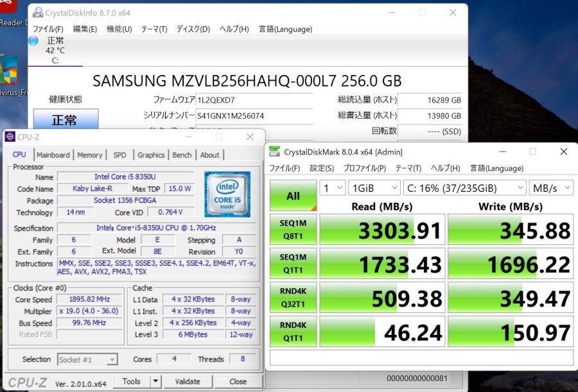Click the Validate button in CPU-Z
The width and height of the screenshot is (578, 392).
tap(188, 381)
